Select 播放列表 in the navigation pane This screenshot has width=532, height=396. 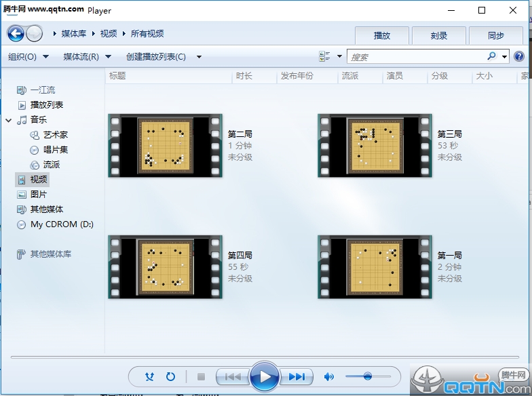(47, 105)
